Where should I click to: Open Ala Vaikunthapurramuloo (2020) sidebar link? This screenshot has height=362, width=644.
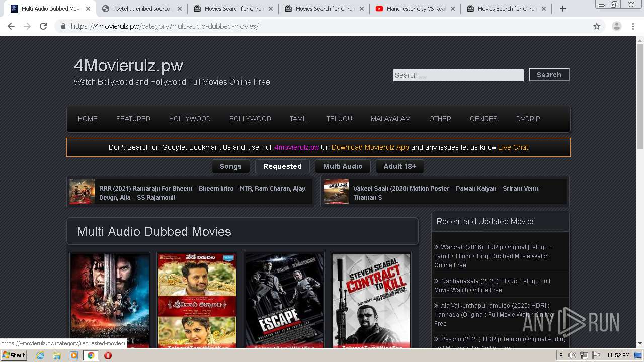click(492, 314)
